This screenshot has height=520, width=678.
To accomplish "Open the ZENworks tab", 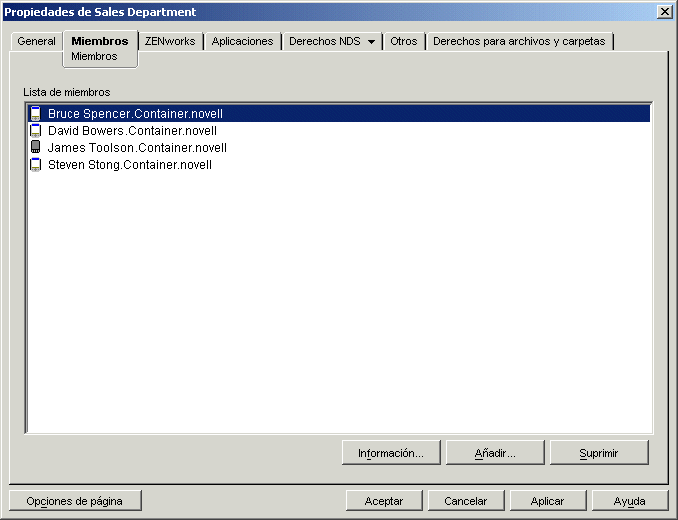I will pos(170,41).
